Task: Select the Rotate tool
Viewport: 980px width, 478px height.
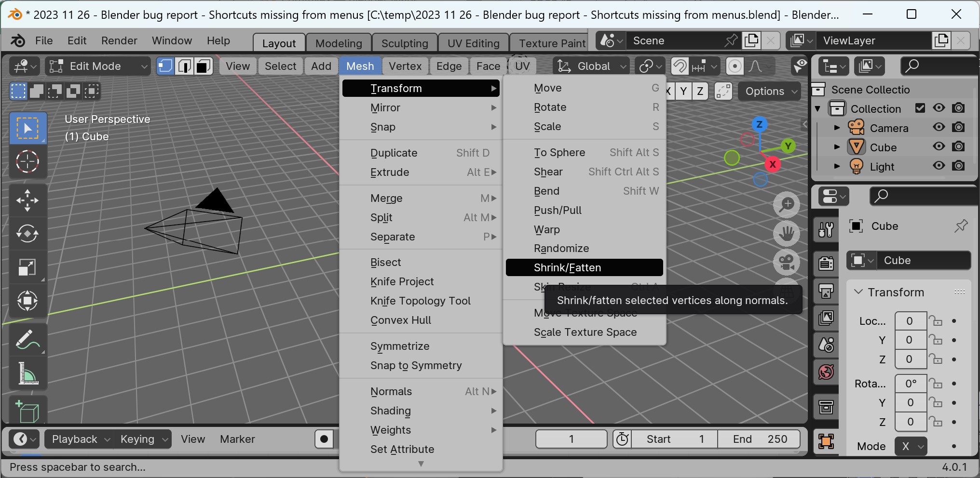Action: pos(28,234)
